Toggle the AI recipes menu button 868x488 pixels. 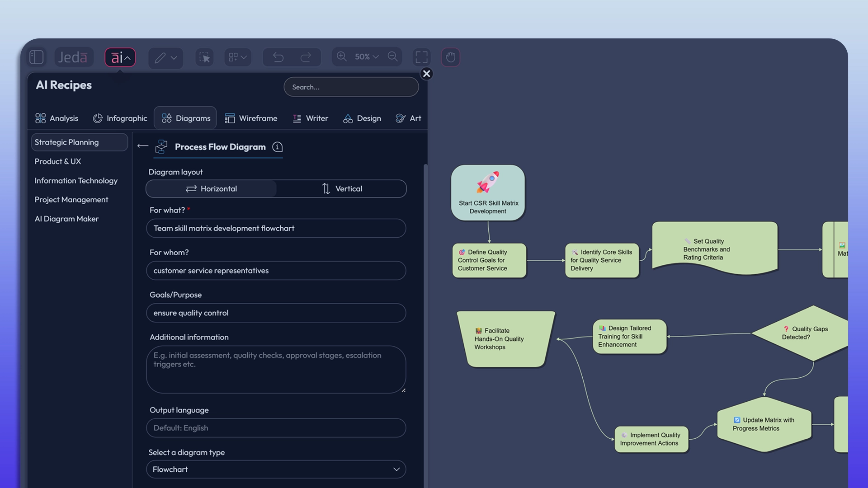120,57
